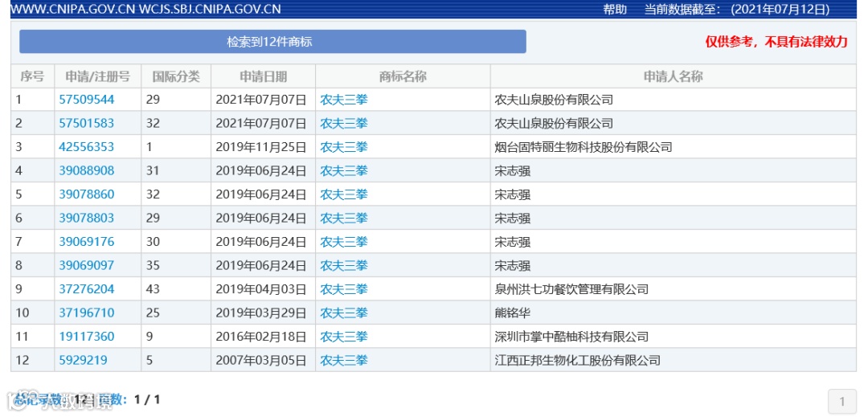Screen dimensions: 868x417
Task: Select applicant 江西正邦生物化工股份有限公司
Action: [x=577, y=361]
